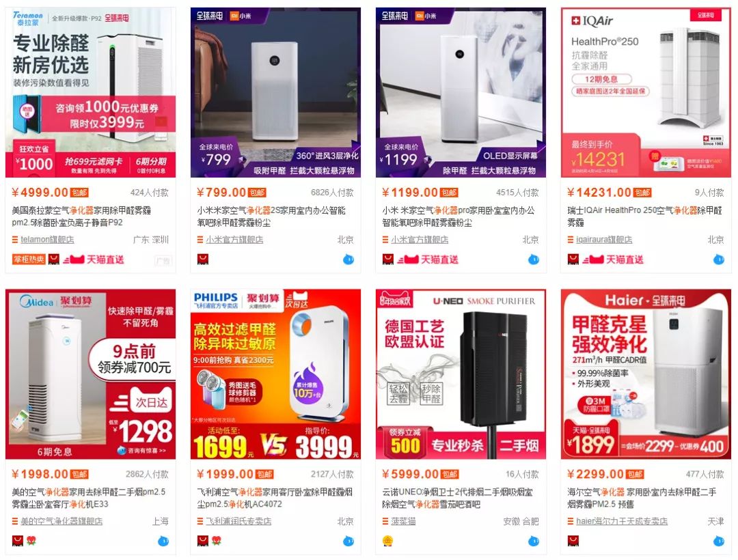This screenshot has height=560, width=738.
Task: Open the 飞利浦润氏专卖店 shop link
Action: pyautogui.click(x=238, y=522)
